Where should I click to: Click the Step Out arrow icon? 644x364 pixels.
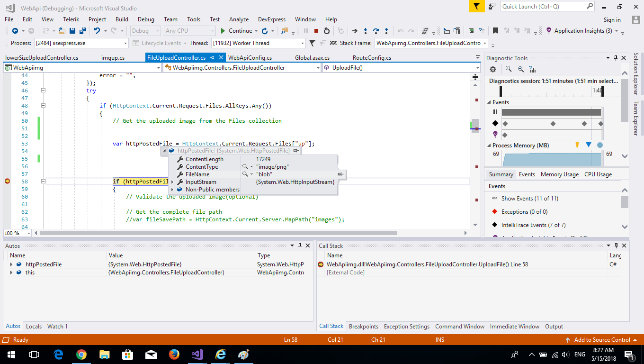pos(386,31)
